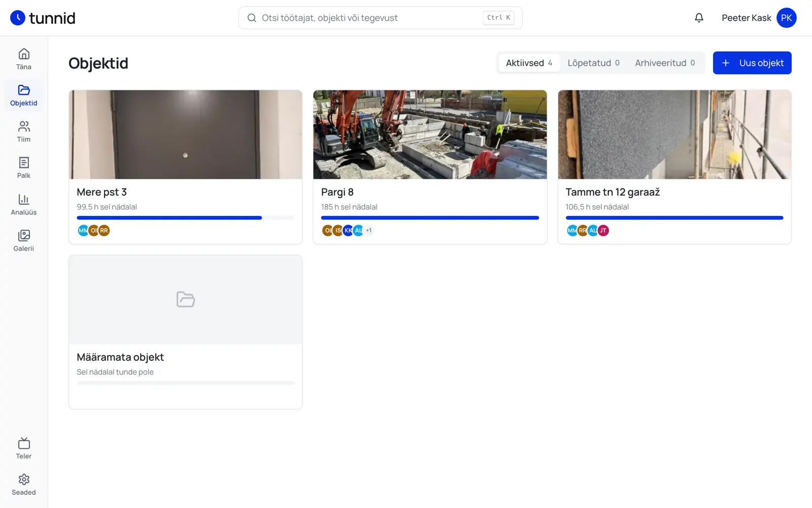
Task: Click the JT avatar on Tamme tn 12 garaaž
Action: 603,231
